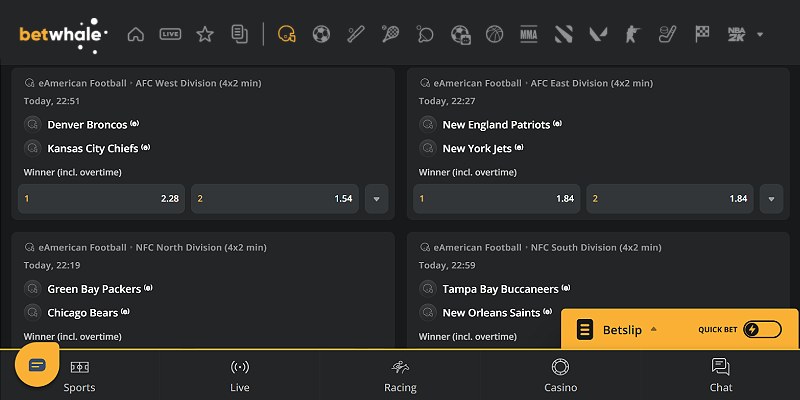Screen dimensions: 800x400
Task: Bet on New York Jets at 1.84
Action: (x=670, y=199)
